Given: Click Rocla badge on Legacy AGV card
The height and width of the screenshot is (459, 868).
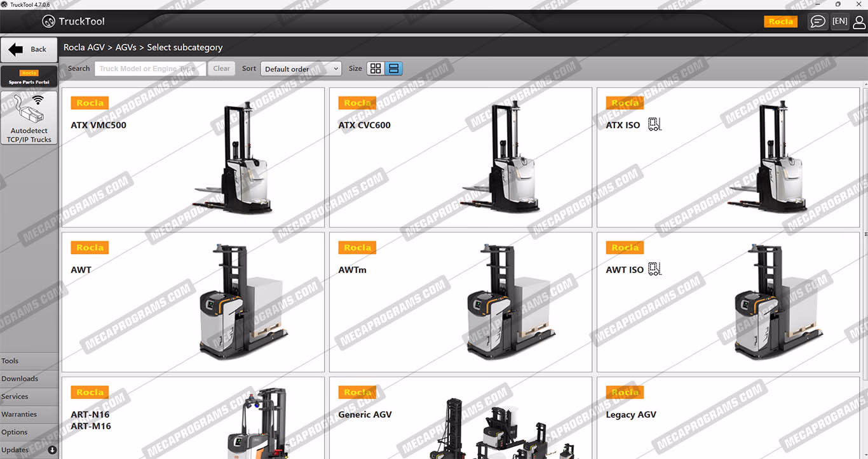Looking at the screenshot, I should [x=625, y=392].
